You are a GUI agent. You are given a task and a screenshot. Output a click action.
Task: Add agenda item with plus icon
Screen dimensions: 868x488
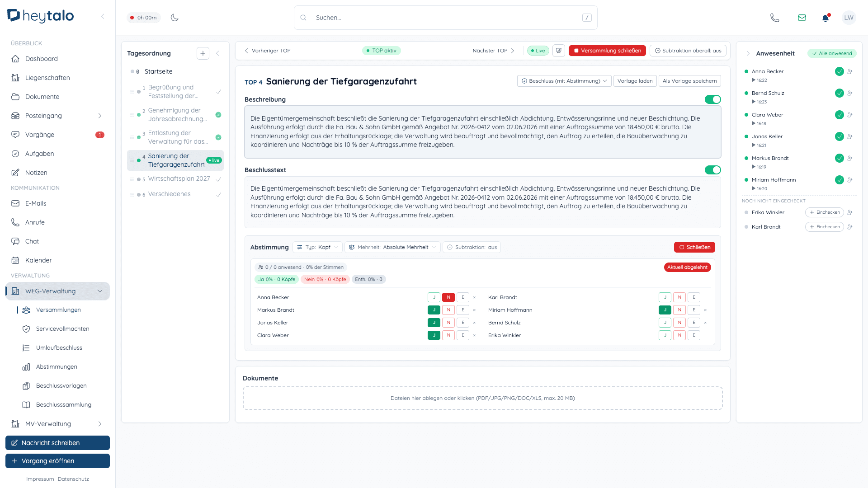coord(203,53)
